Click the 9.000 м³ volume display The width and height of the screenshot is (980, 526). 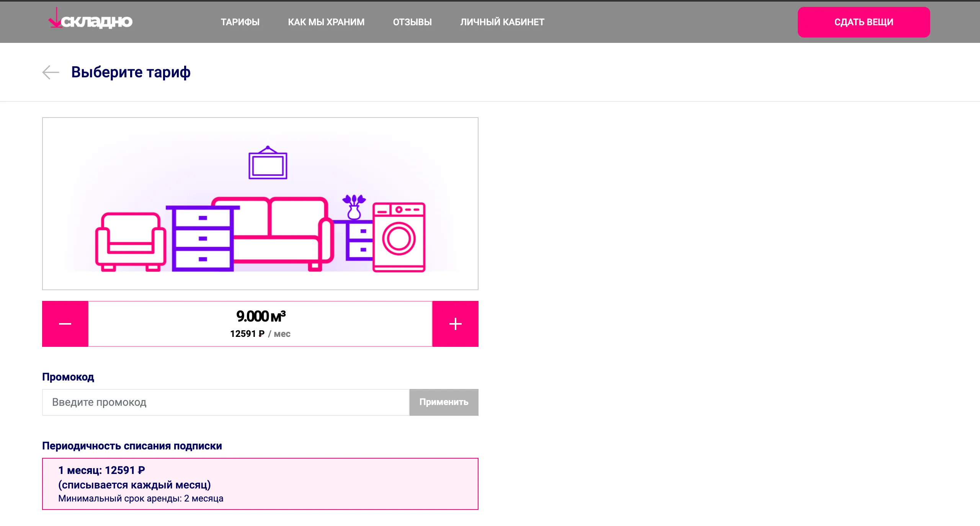coord(261,317)
